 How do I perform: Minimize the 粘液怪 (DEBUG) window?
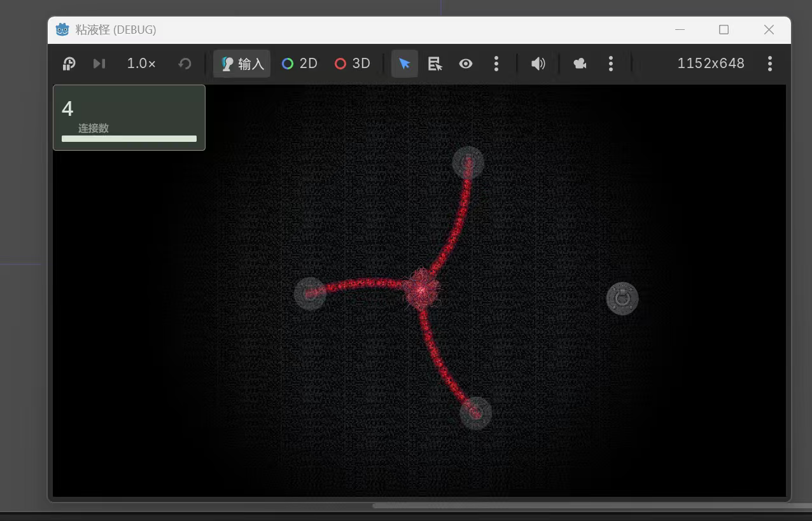(680, 29)
